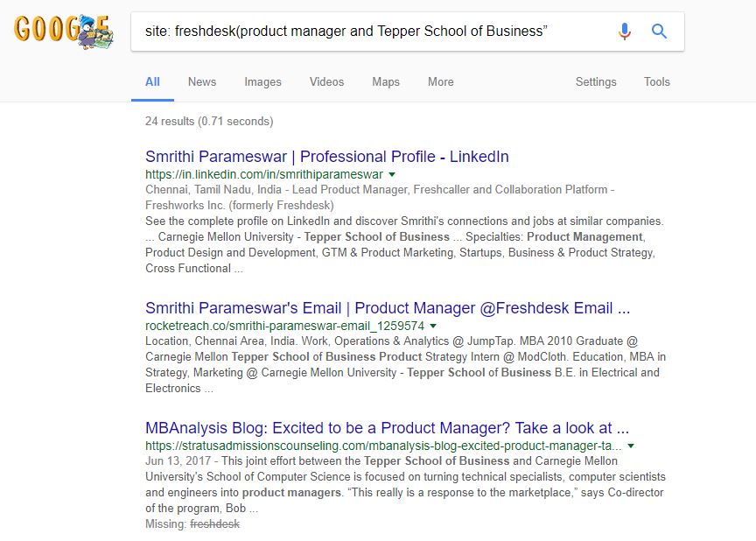This screenshot has height=541, width=756.
Task: Switch to the News tab
Action: (202, 82)
